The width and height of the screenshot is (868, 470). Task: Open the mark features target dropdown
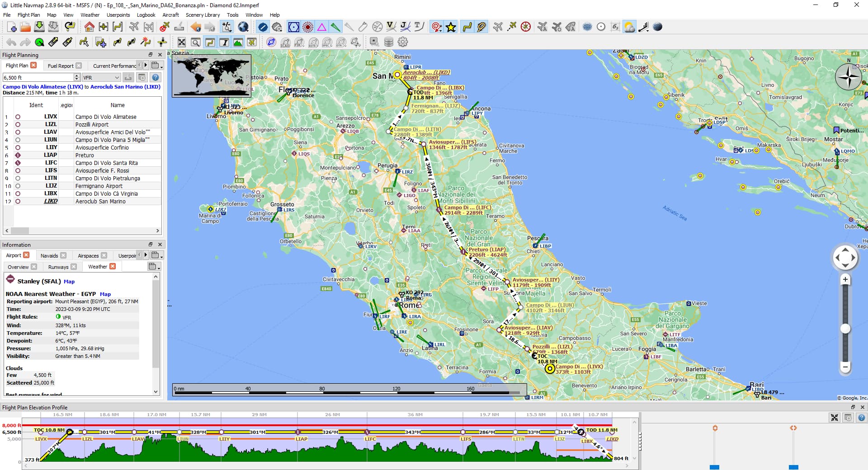coord(436,27)
